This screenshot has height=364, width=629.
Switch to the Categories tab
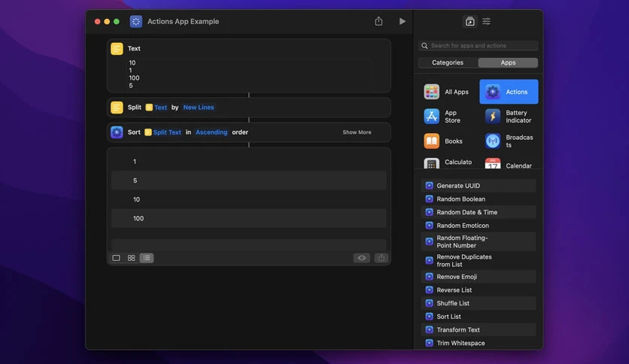coord(448,62)
